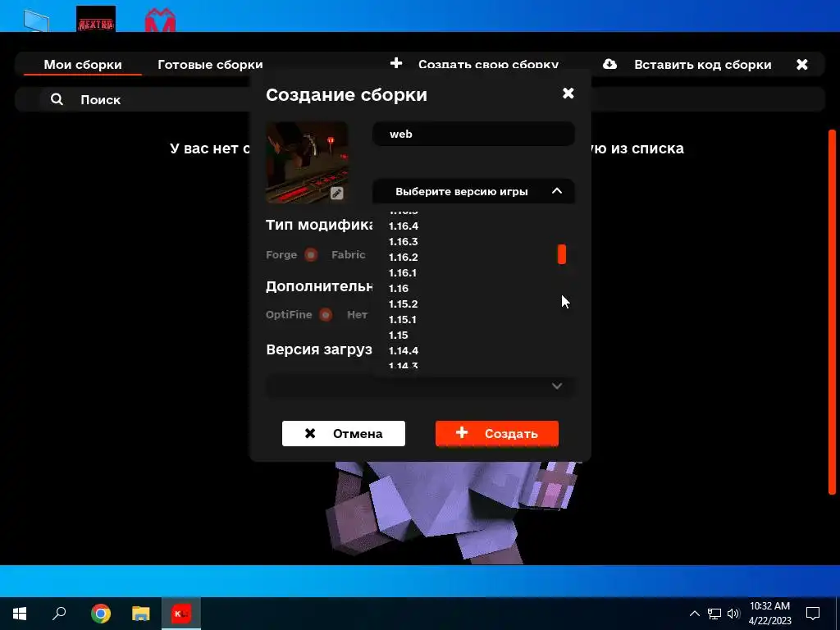Click the Отмена button
The image size is (840, 630).
(344, 433)
